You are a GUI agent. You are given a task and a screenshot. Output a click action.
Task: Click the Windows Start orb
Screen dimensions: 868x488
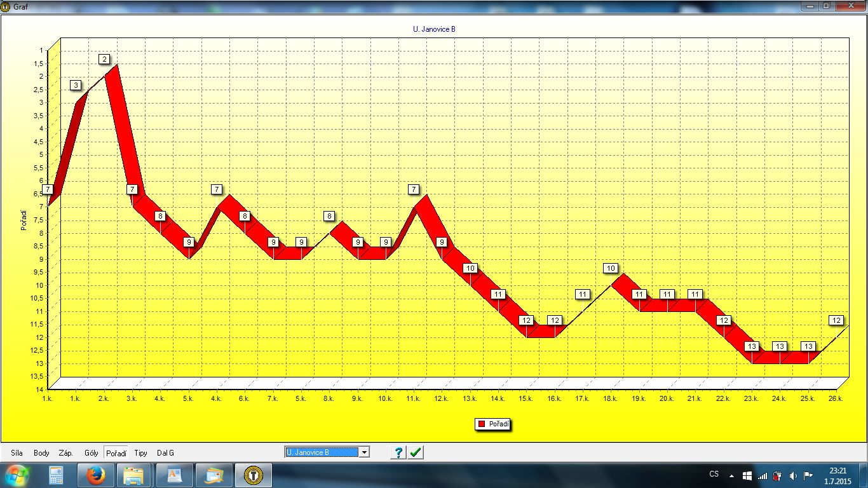(17, 475)
